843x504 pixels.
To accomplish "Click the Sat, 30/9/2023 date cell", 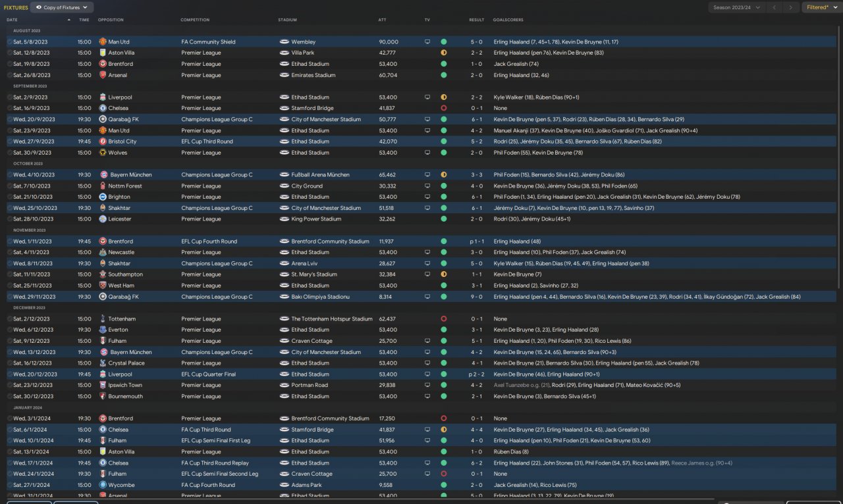I will coord(32,153).
